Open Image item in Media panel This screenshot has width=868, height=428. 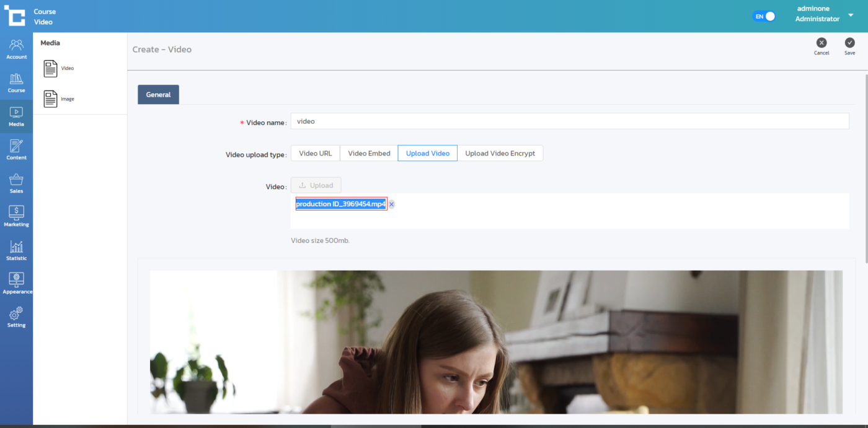60,99
